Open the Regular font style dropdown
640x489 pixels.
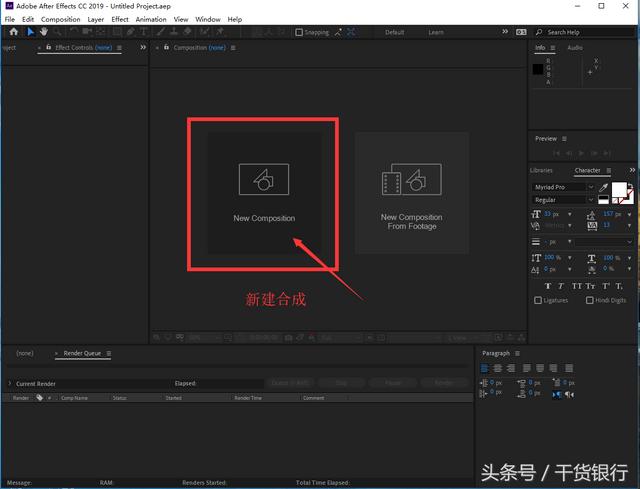(x=591, y=200)
